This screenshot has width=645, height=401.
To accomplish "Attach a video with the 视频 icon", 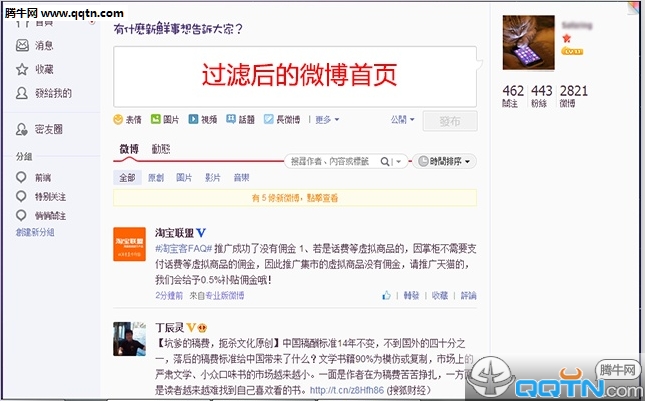I will pyautogui.click(x=193, y=119).
